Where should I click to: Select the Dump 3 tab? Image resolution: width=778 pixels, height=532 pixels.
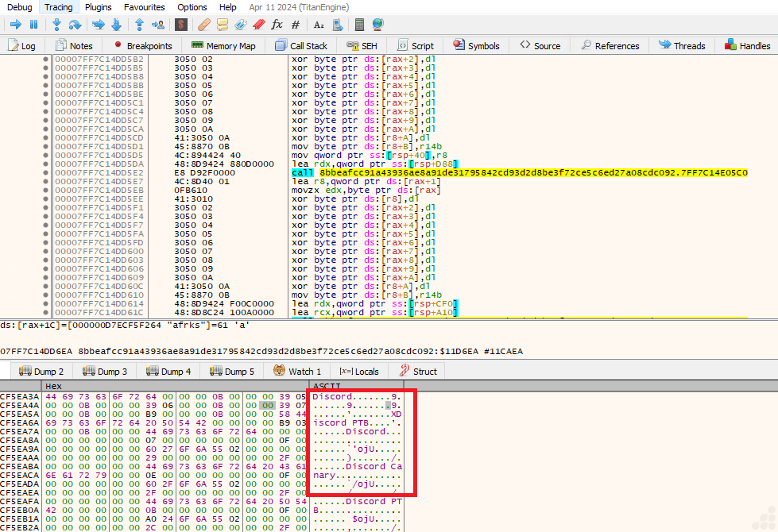coord(105,371)
